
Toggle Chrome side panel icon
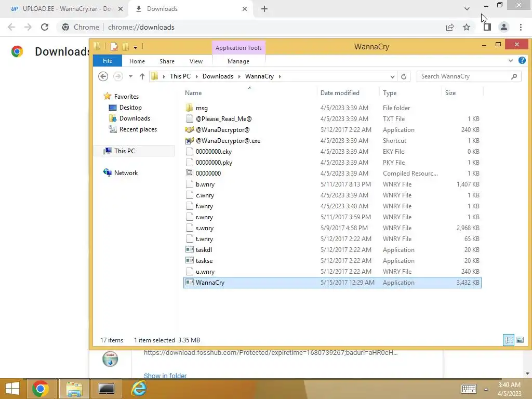(487, 27)
